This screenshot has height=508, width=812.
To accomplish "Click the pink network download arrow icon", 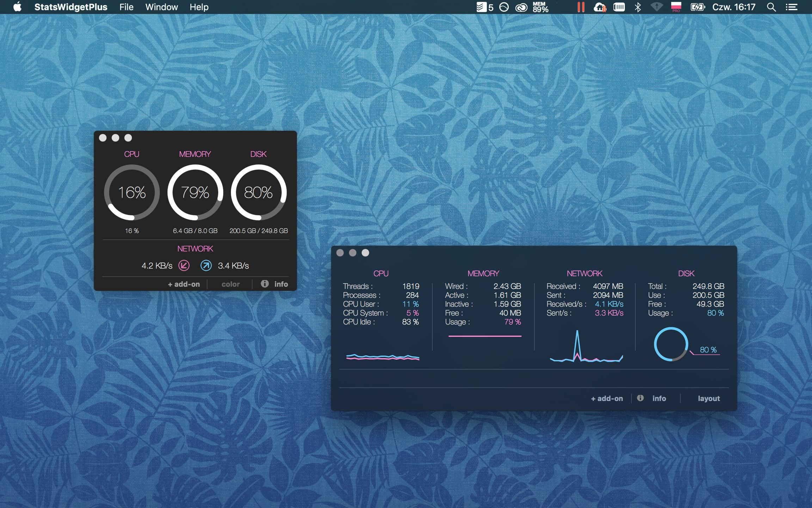I will [184, 265].
